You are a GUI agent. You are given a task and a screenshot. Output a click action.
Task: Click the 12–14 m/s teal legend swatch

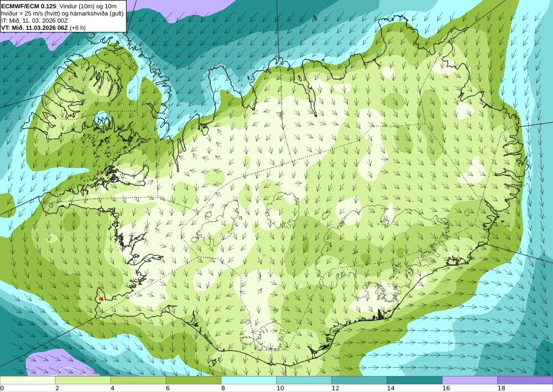click(359, 380)
